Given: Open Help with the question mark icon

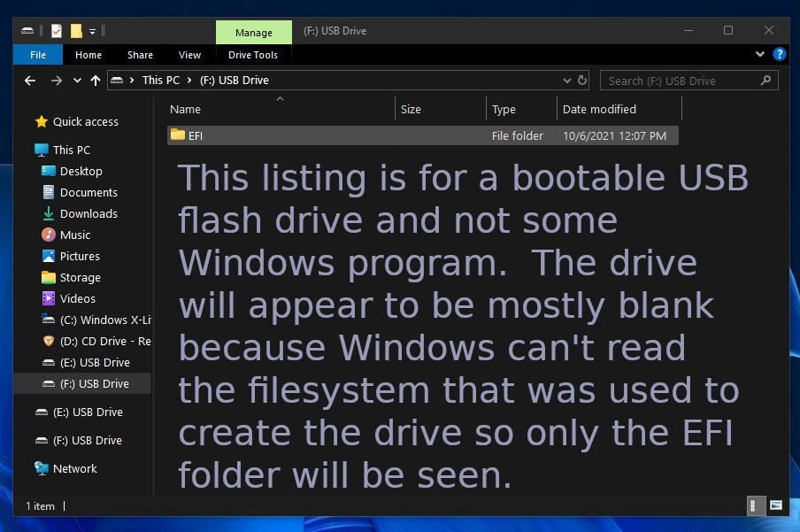Looking at the screenshot, I should (779, 54).
